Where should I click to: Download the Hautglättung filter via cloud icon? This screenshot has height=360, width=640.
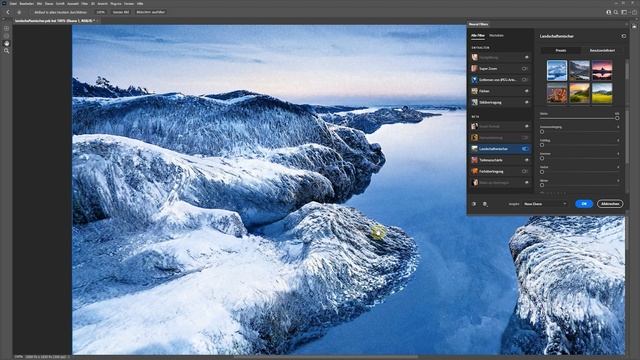(x=527, y=58)
